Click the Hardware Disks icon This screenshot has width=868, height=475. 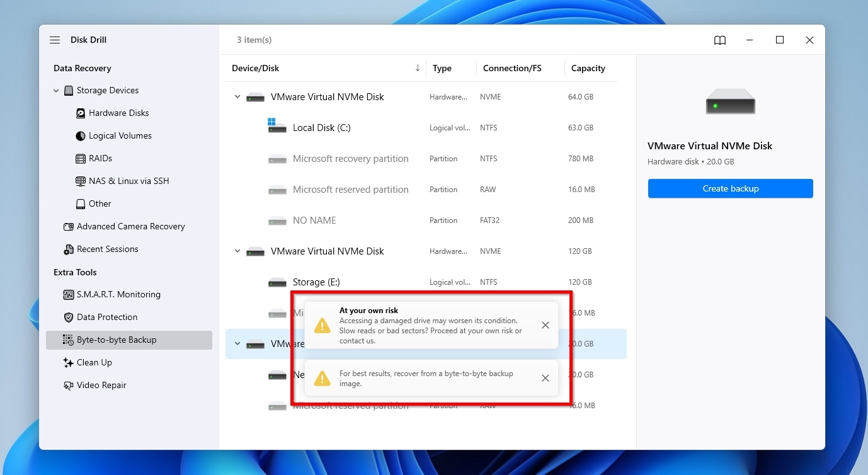tap(81, 113)
